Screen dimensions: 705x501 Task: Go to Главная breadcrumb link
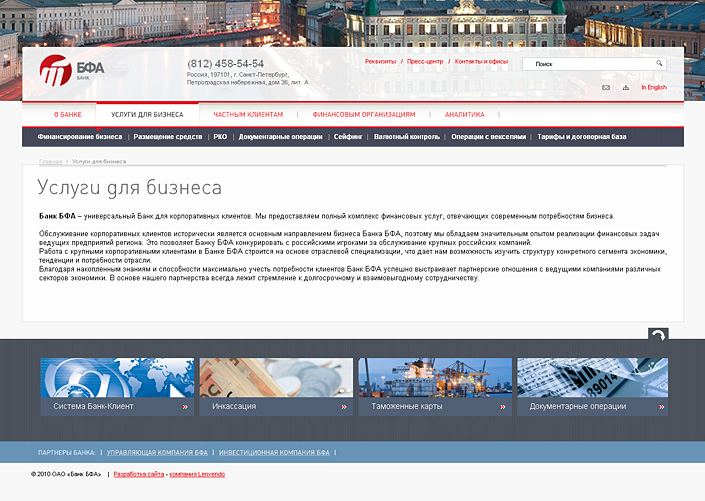50,161
